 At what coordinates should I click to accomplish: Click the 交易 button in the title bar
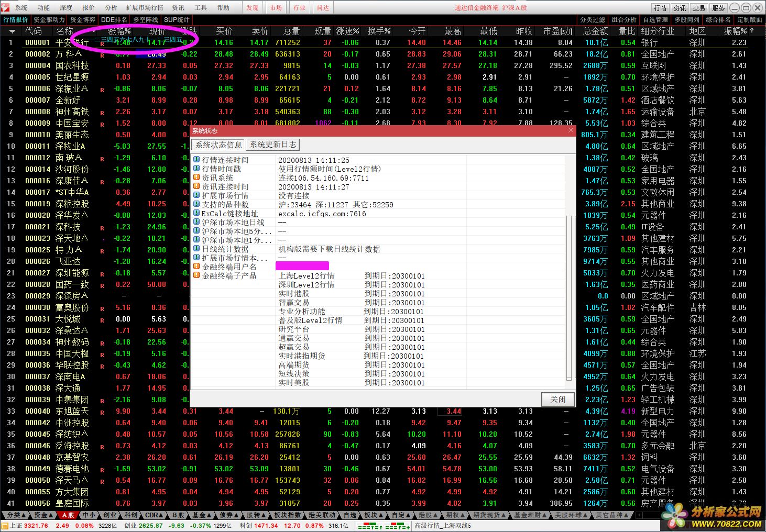click(x=699, y=8)
